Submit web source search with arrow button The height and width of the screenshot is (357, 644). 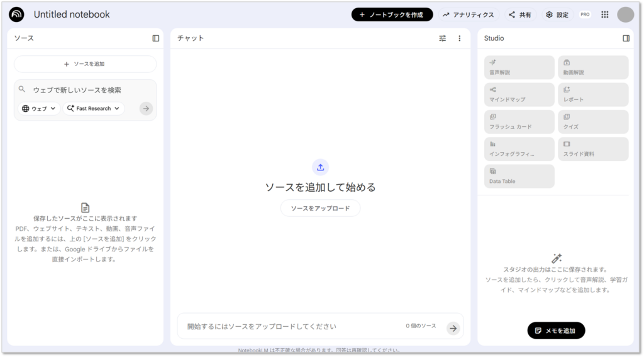tap(146, 109)
